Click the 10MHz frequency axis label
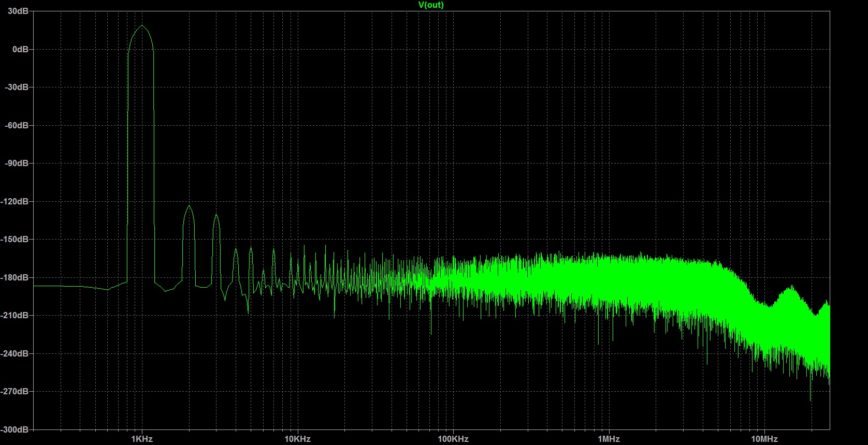The height and width of the screenshot is (445, 868). [x=764, y=439]
